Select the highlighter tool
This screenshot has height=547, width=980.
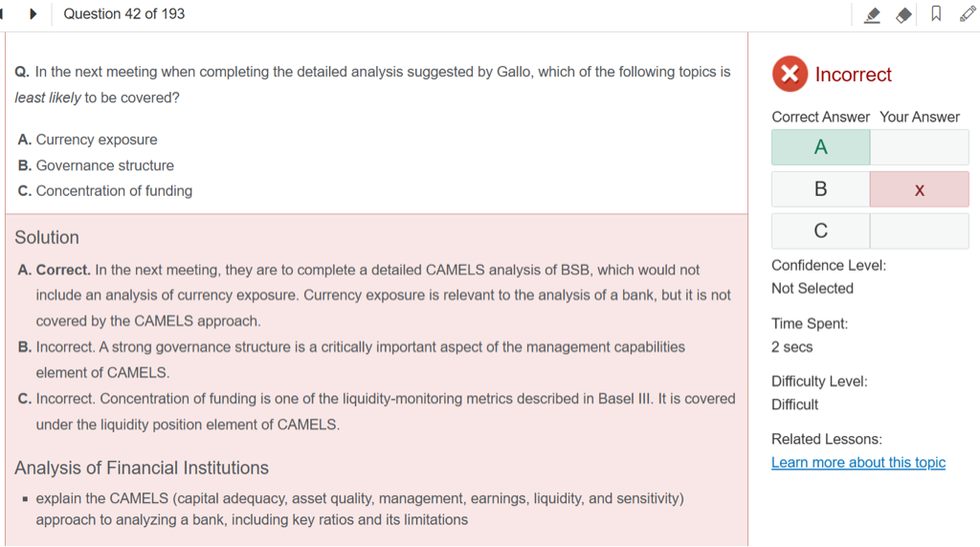tap(872, 14)
